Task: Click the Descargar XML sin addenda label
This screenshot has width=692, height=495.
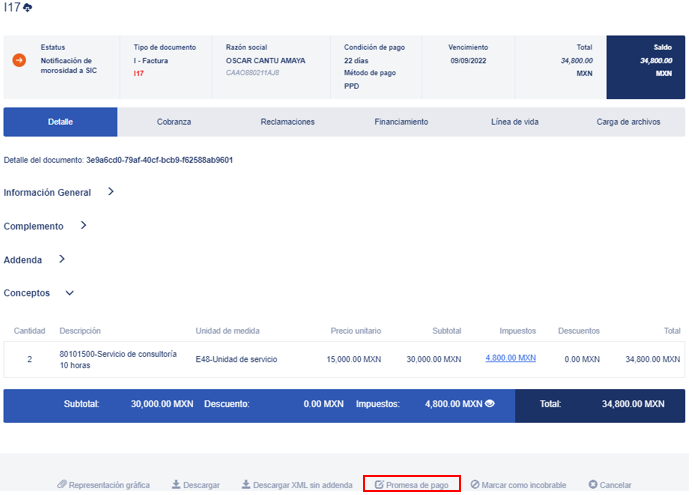Action: click(303, 485)
